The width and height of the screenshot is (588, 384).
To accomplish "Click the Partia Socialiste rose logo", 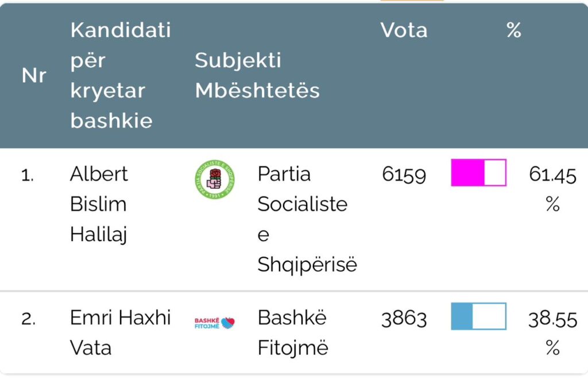I will (215, 179).
